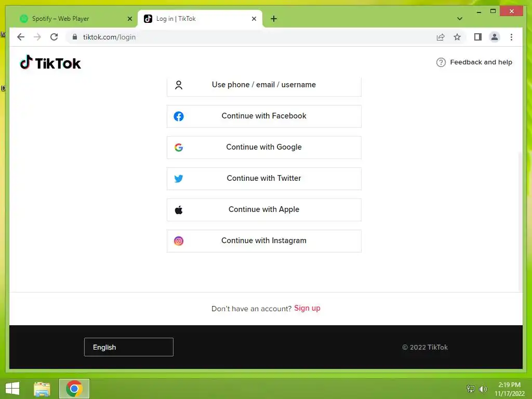Reload the TikTok login page
The image size is (532, 399).
click(x=54, y=37)
